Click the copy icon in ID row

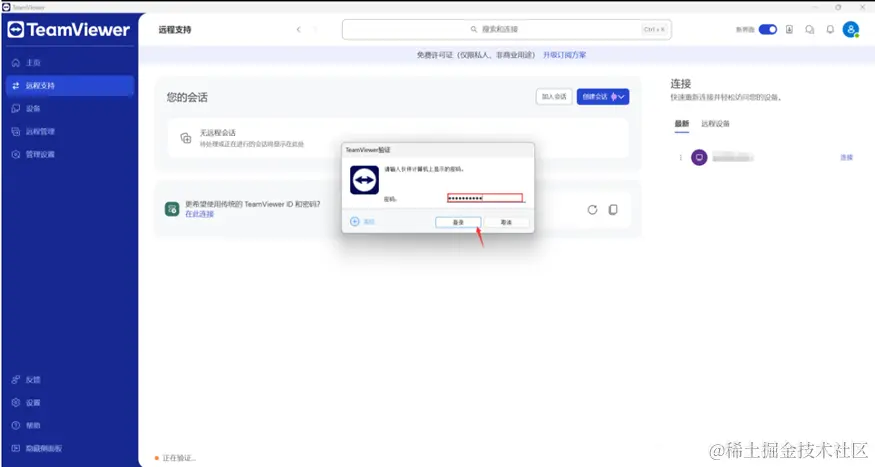613,210
